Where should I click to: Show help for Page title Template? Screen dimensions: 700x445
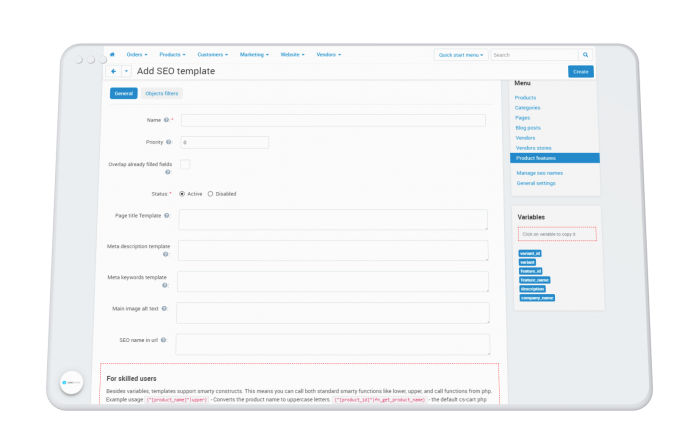(x=166, y=216)
